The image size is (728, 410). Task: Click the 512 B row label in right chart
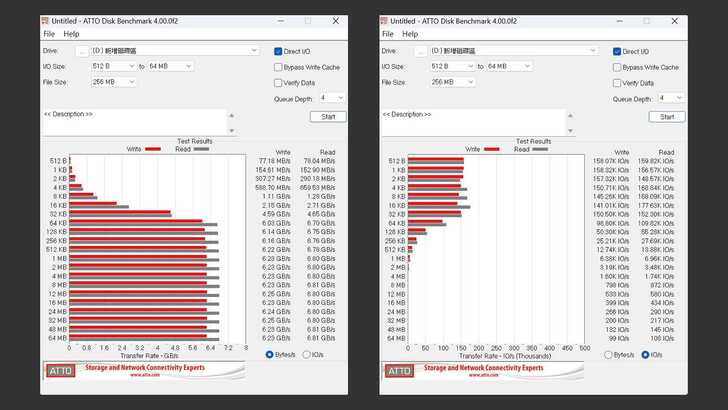[397, 161]
